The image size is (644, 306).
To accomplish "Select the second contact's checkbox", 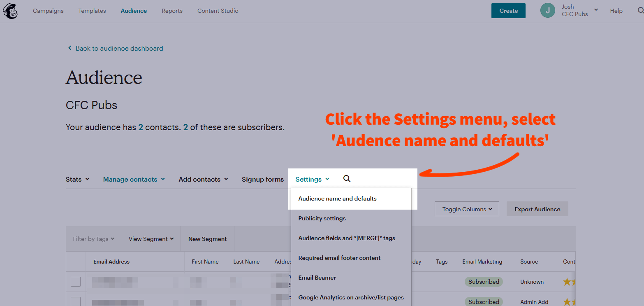I will click(x=76, y=301).
